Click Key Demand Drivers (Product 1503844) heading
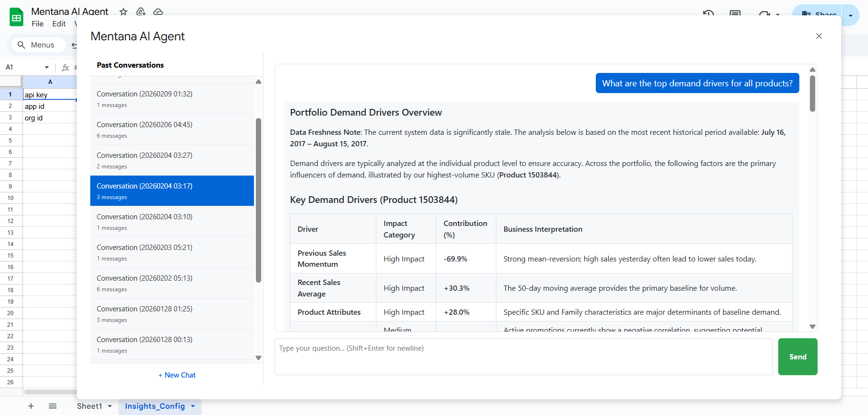Viewport: 868px width, 415px height. 374,200
